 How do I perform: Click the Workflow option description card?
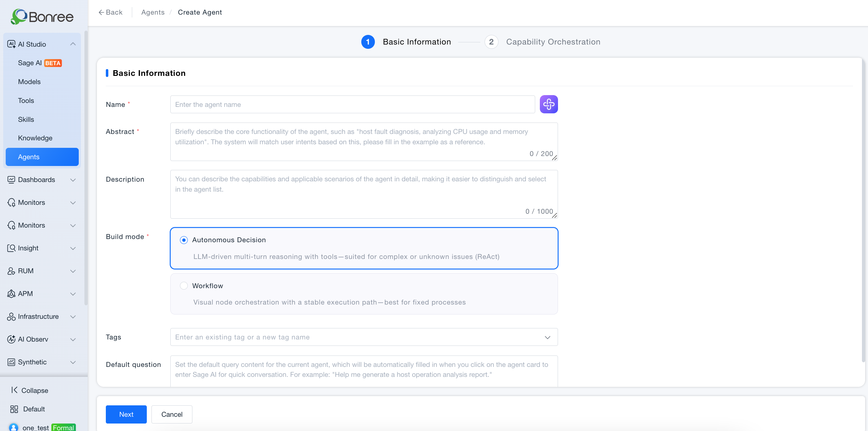(x=364, y=294)
